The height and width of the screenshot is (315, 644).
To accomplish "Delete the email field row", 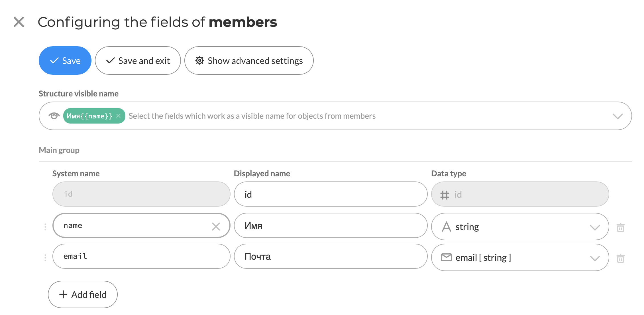I will click(620, 258).
